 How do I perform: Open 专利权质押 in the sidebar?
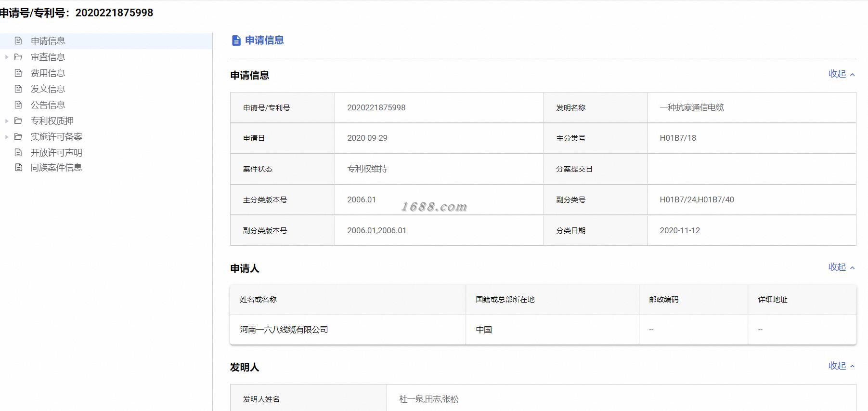(x=52, y=120)
